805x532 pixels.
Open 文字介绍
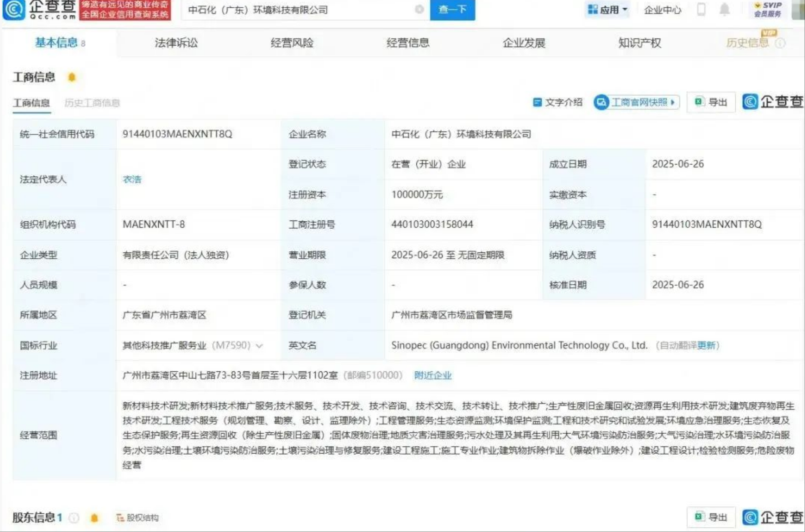click(x=558, y=102)
